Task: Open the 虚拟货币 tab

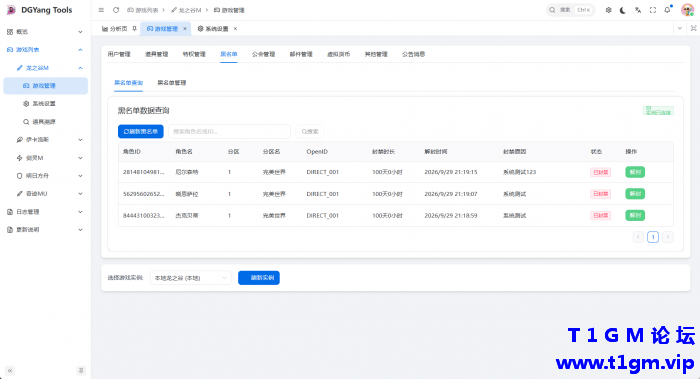Action: 338,54
